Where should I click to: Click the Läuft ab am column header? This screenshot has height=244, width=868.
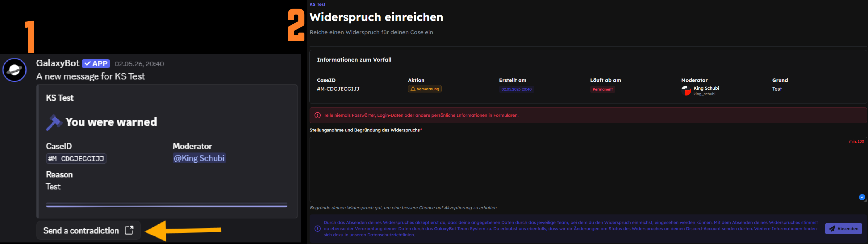point(606,80)
